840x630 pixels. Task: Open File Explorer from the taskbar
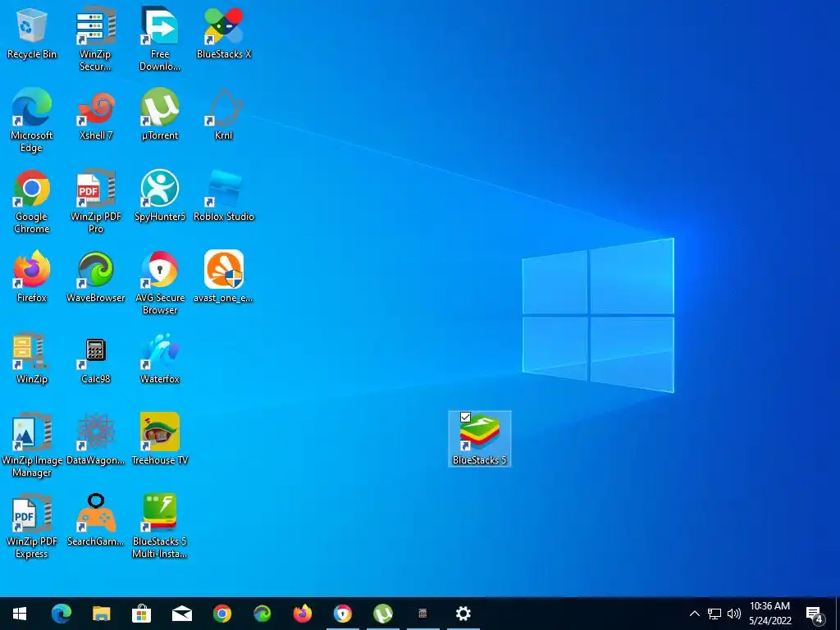click(101, 614)
